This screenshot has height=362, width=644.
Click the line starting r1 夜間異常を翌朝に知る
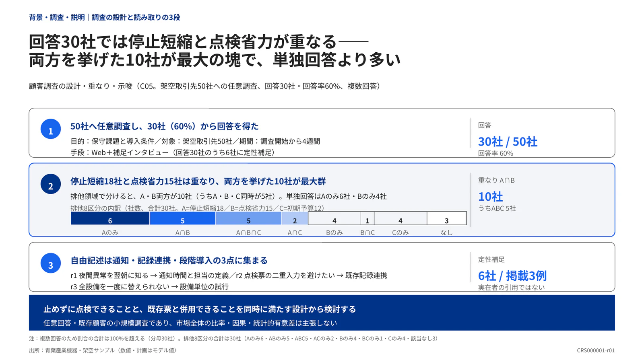pyautogui.click(x=229, y=276)
